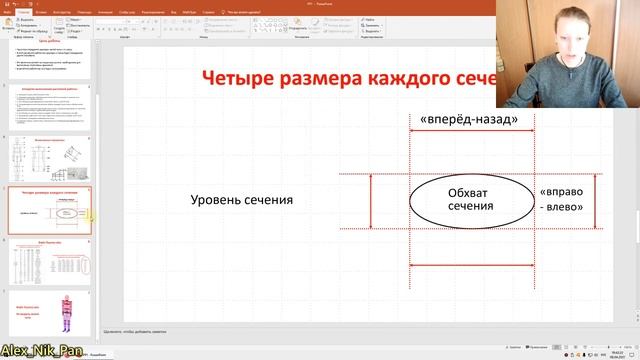The image size is (640, 360).
Task: Select the thumbnail with numbered text list
Action: click(49, 107)
